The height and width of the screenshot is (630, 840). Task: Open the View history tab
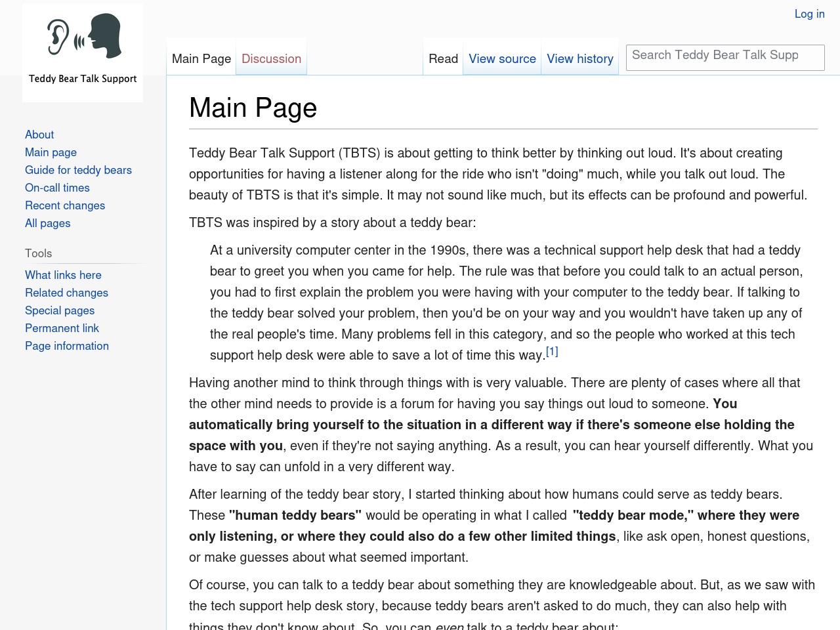(x=580, y=58)
